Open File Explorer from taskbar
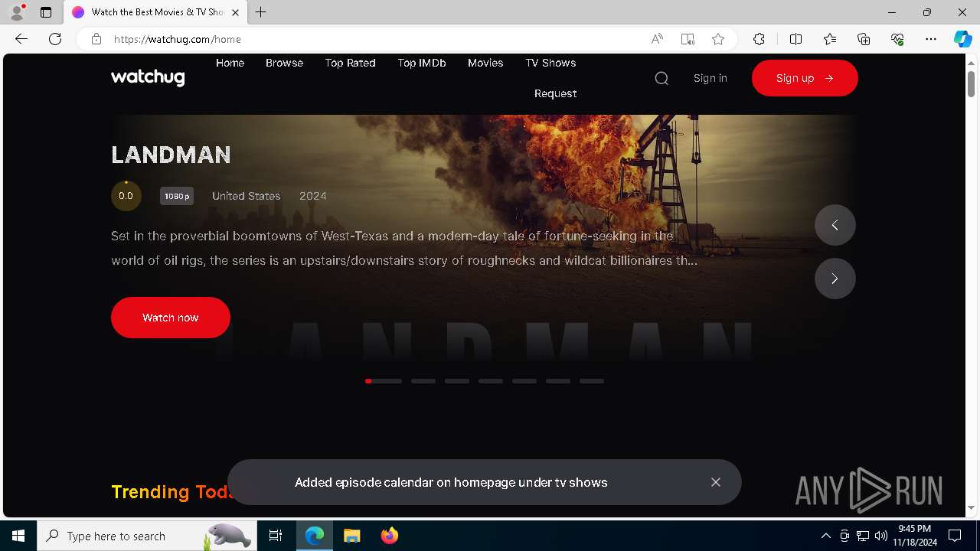Viewport: 980px width, 551px height. pyautogui.click(x=351, y=536)
